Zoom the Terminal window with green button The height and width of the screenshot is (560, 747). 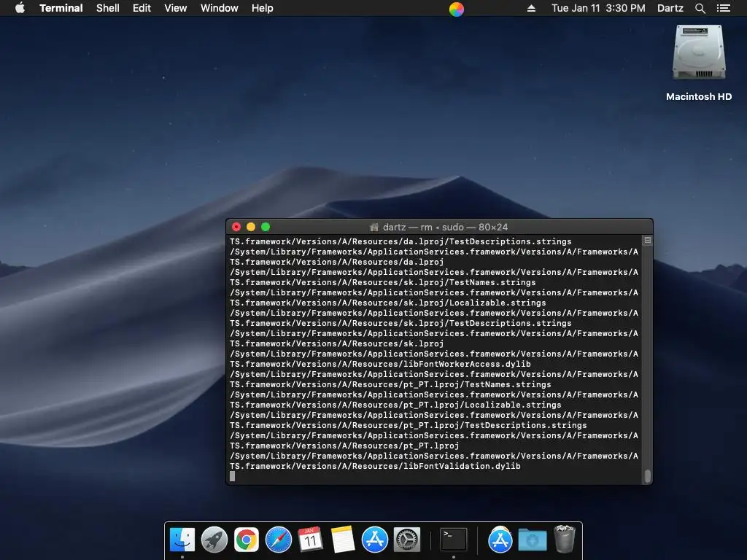(266, 227)
